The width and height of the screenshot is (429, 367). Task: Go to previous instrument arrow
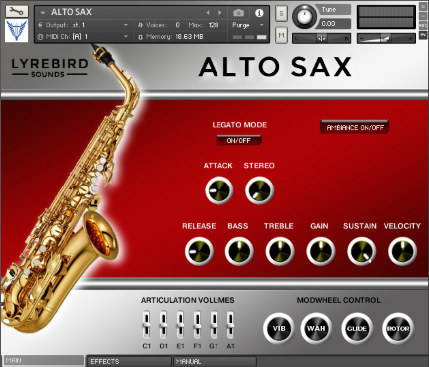tap(208, 13)
